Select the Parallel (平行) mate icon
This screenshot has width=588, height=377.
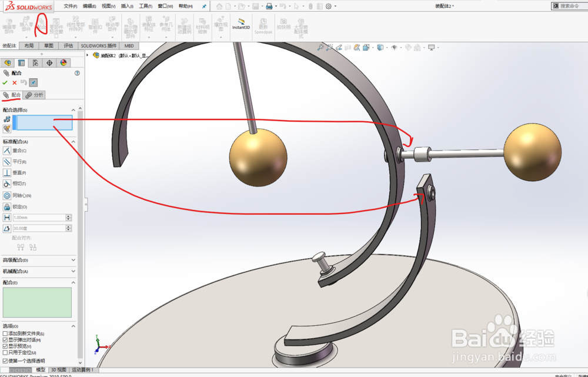pos(6,162)
